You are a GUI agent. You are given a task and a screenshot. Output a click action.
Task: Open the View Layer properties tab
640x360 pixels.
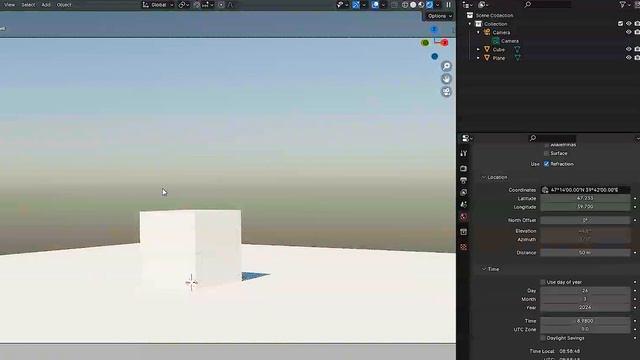[x=463, y=192]
